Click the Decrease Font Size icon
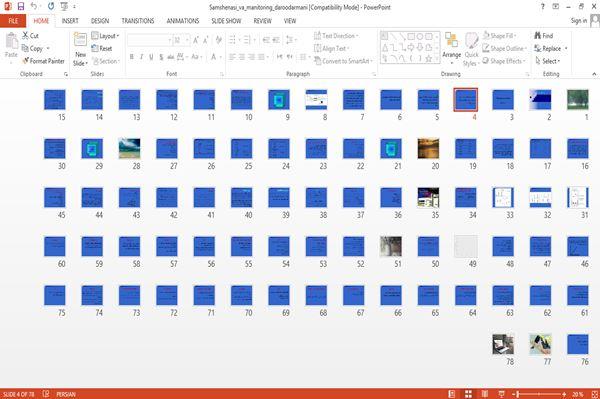600x399 pixels. click(205, 40)
